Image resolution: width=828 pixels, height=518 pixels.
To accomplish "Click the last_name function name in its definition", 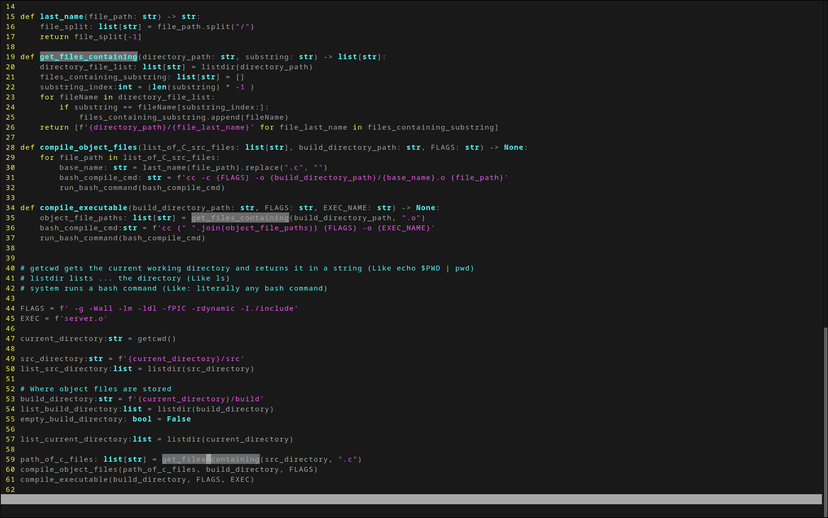I will 60,17.
